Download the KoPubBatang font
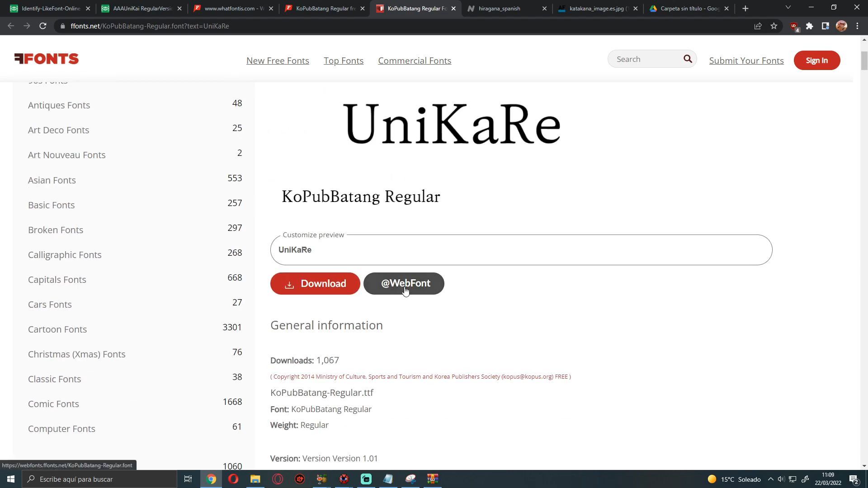The image size is (868, 488). click(x=315, y=283)
